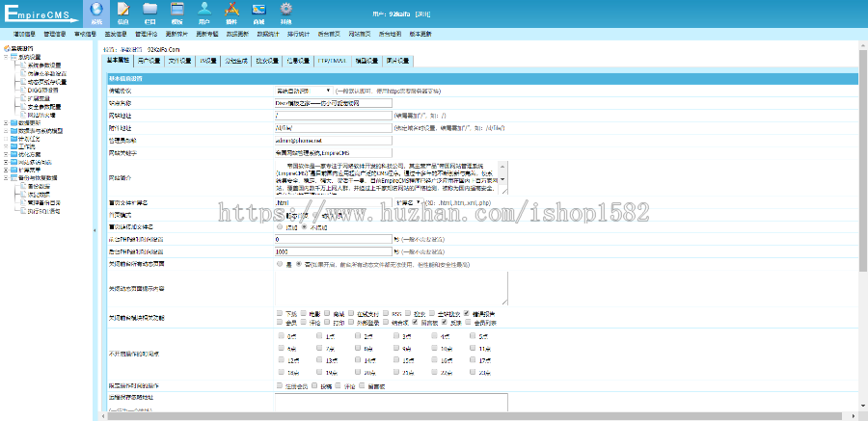Screen dimensions: 868x421
Task: Tick the 5点 time checkbox
Action: pos(473,336)
